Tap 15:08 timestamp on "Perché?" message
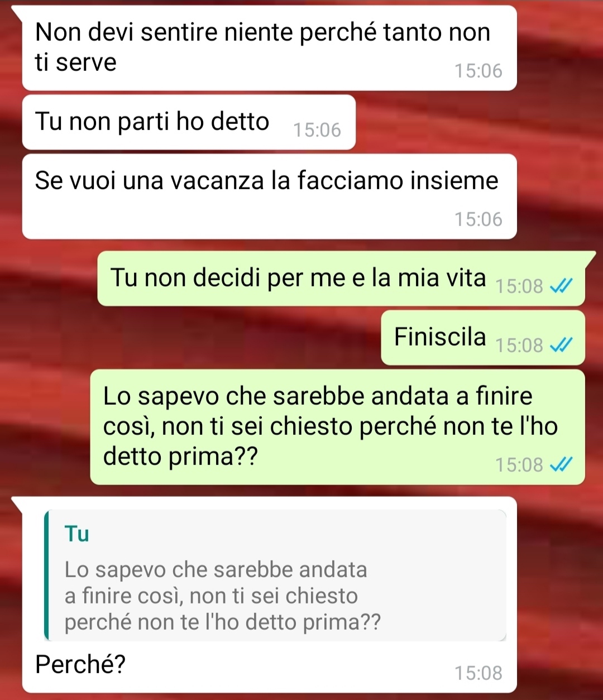This screenshot has height=700, width=603. point(478,673)
